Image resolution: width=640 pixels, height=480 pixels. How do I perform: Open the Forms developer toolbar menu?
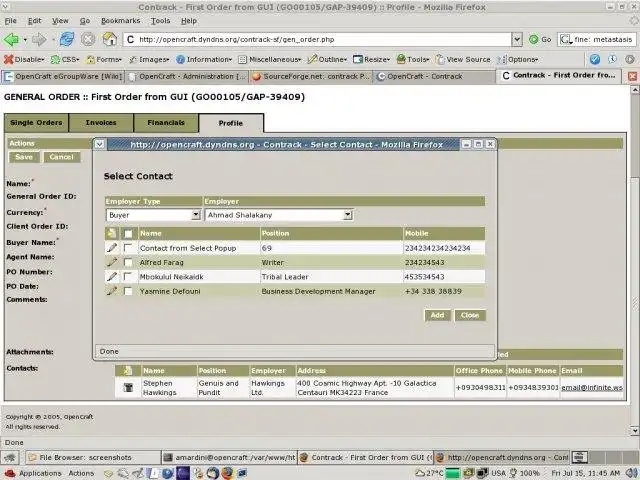[x=104, y=60]
